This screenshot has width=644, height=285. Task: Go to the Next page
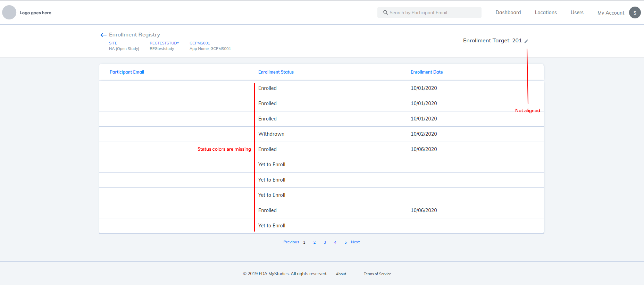tap(355, 242)
